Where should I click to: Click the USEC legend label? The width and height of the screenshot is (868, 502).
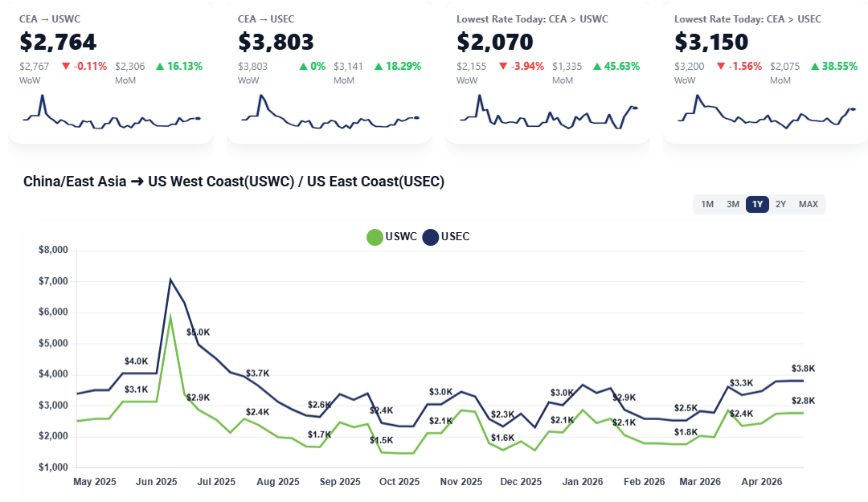[x=455, y=237]
